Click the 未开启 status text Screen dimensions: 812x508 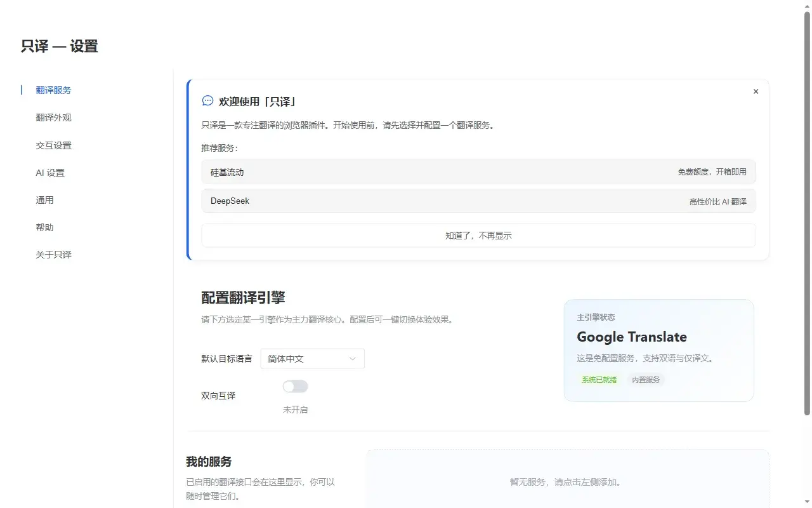coord(295,410)
